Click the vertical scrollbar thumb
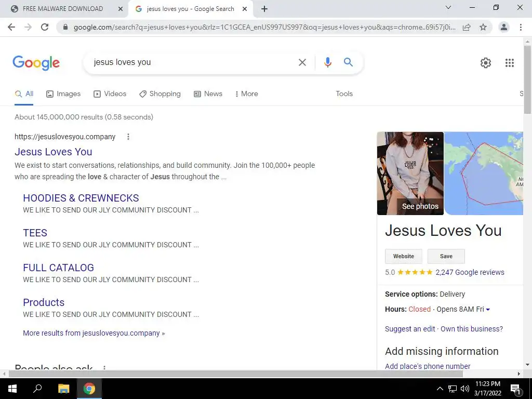This screenshot has height=399, width=532. pos(527,80)
